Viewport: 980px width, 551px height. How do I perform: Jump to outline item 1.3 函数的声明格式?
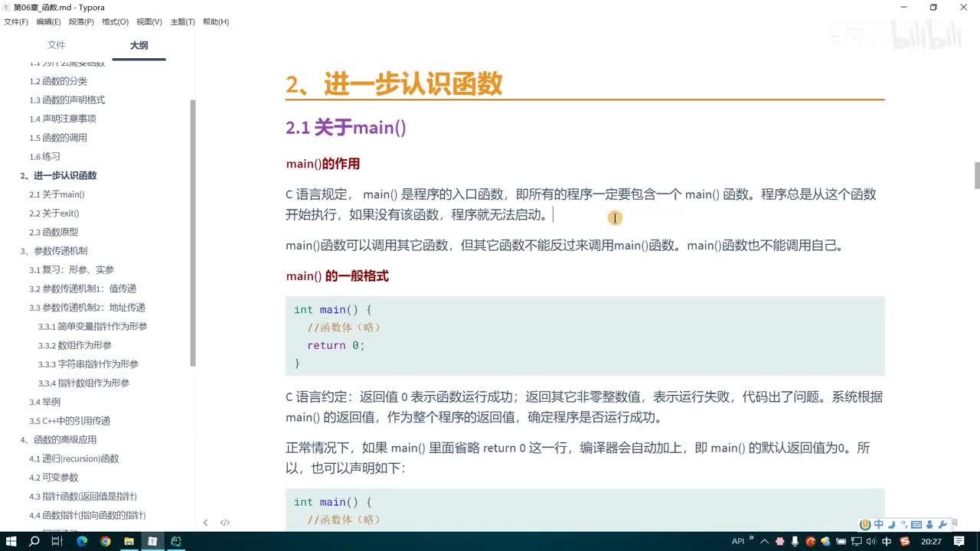tap(67, 100)
